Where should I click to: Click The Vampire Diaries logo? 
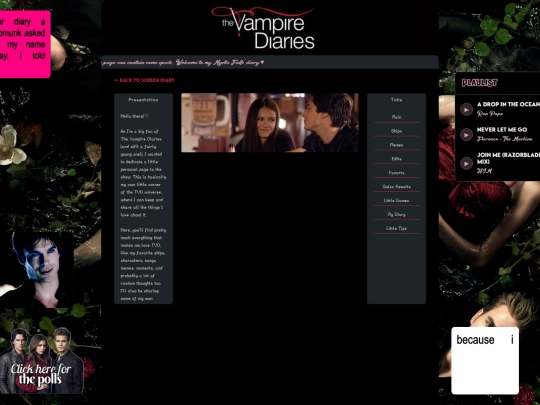tap(263, 28)
